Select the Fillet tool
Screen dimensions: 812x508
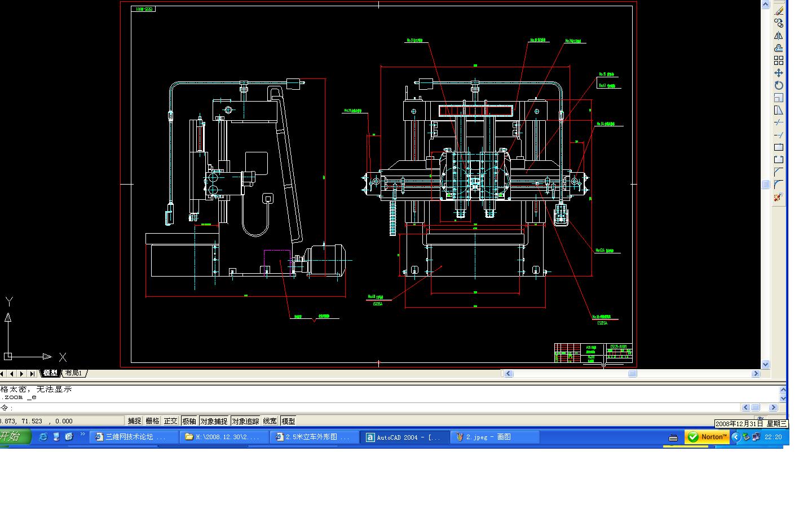point(779,185)
